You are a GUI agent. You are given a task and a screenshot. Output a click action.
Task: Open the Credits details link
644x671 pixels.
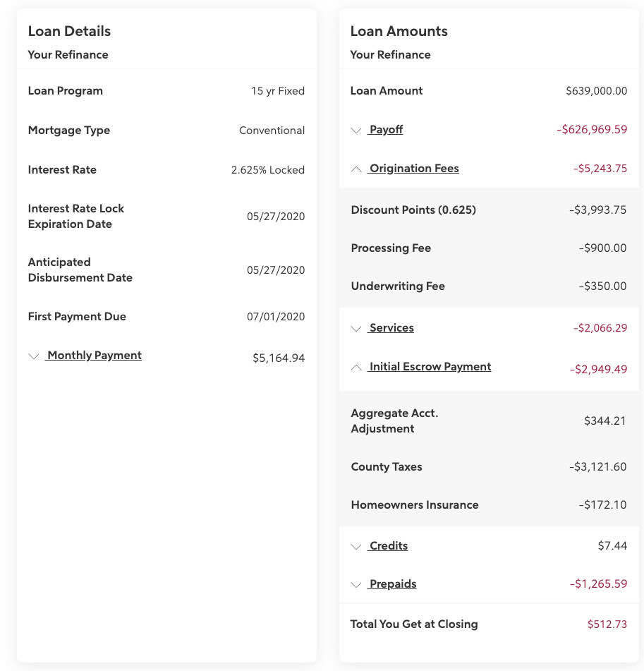[x=388, y=545]
